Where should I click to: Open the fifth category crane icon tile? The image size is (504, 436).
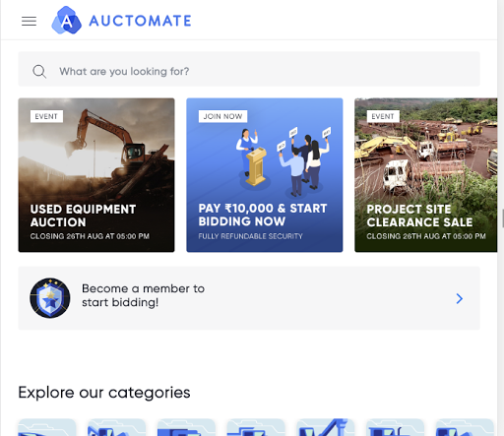325,427
